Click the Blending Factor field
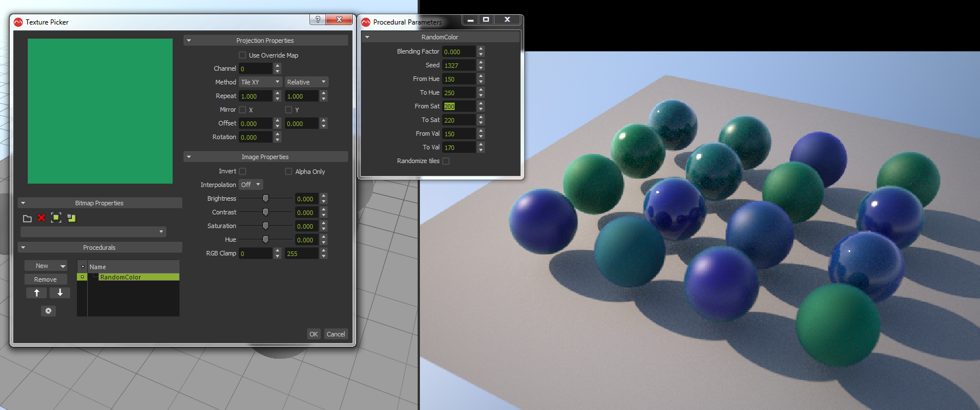This screenshot has width=980, height=410. (x=459, y=51)
